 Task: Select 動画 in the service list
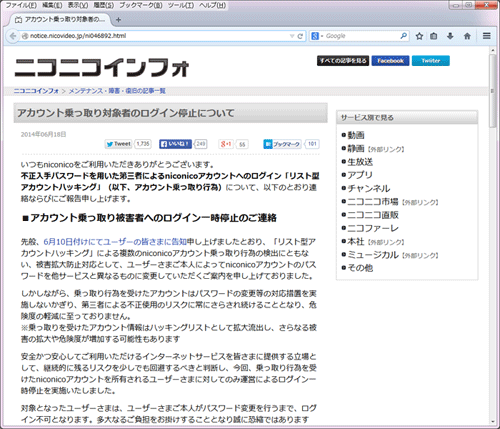(x=356, y=135)
